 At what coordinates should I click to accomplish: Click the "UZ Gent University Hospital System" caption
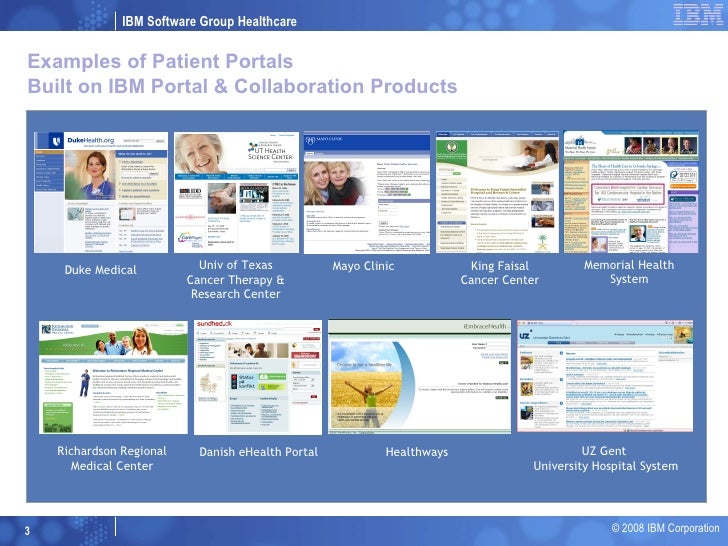(x=605, y=458)
